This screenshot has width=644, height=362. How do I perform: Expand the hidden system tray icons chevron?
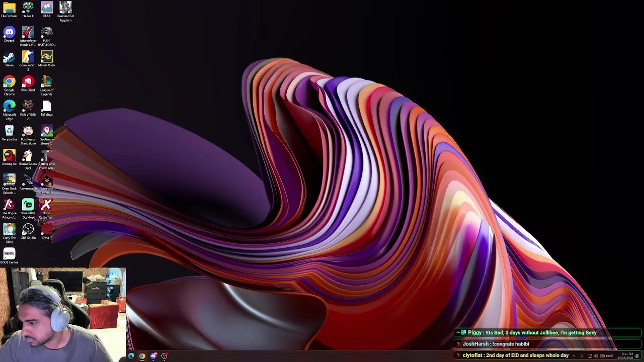tap(574, 356)
